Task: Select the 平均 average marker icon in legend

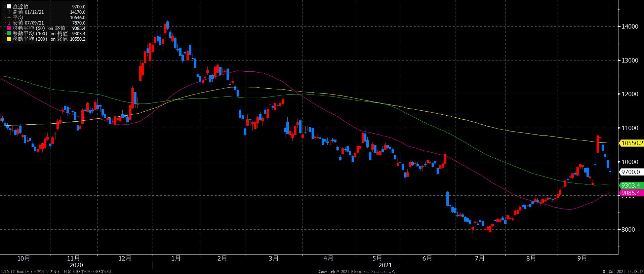Action: [9, 17]
